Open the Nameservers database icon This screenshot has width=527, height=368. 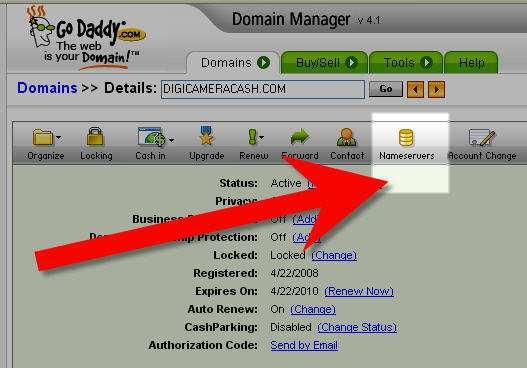(406, 138)
